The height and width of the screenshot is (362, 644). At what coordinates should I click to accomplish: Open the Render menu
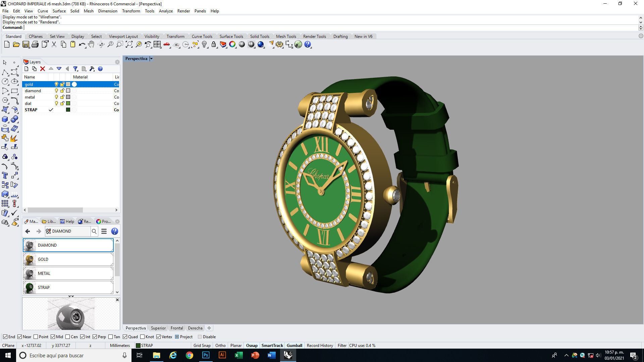tap(183, 11)
